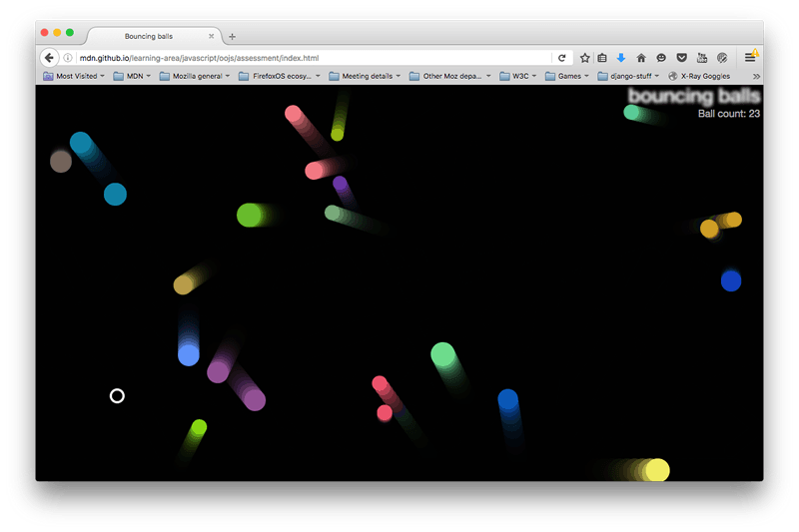The height and width of the screenshot is (532, 799).
Task: Open the bookmarks list clipboard icon
Action: (x=602, y=58)
